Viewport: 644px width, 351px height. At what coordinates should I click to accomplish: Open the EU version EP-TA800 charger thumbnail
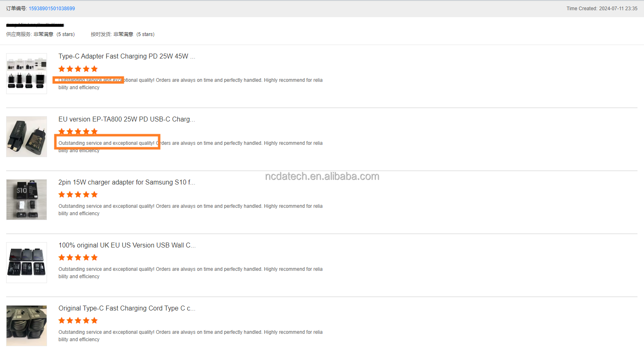tap(27, 137)
